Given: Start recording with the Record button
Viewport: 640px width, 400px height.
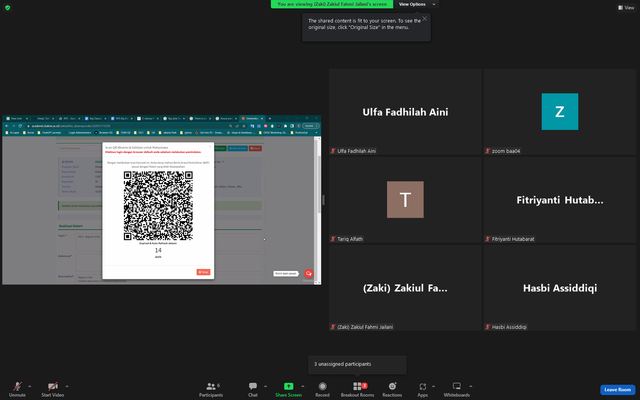Looking at the screenshot, I should pos(322,389).
